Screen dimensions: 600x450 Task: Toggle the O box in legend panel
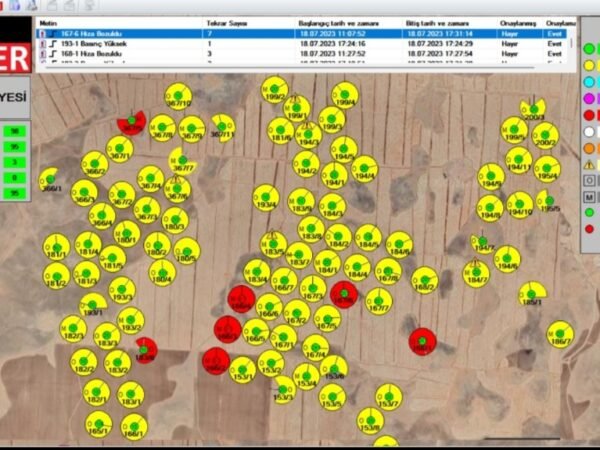[589, 180]
